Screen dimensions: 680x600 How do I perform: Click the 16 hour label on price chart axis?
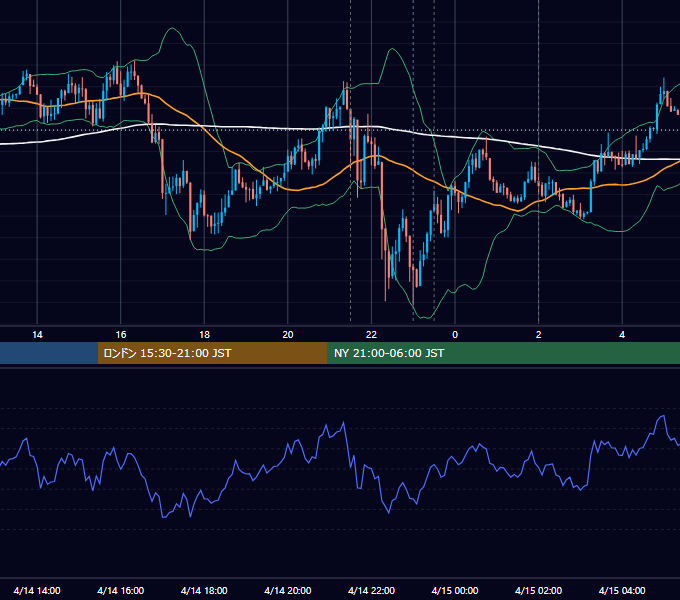click(121, 335)
